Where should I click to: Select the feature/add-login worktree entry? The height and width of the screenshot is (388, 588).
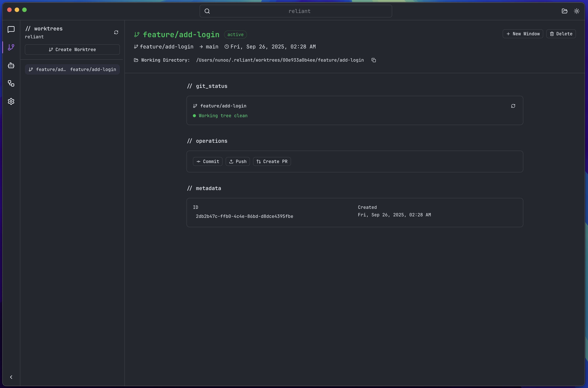(x=72, y=69)
